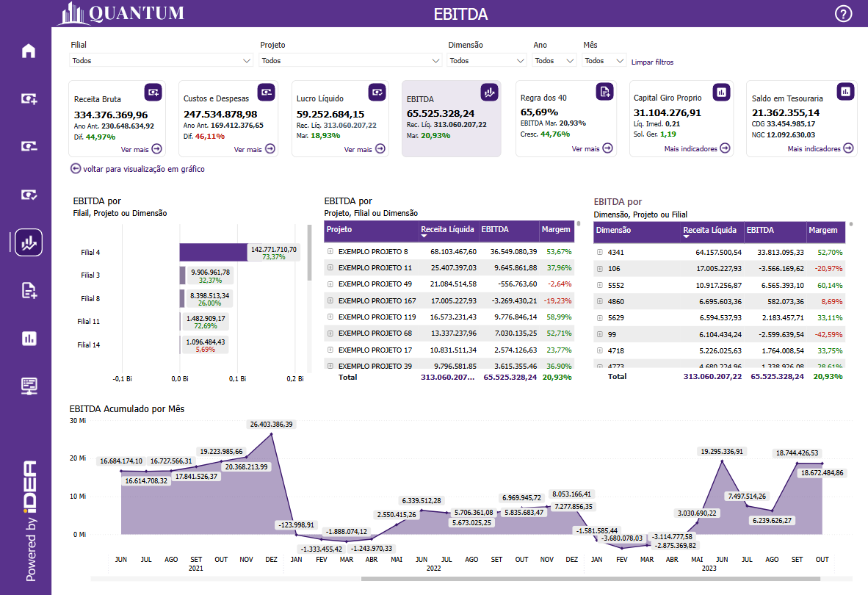Click the Filial 4 purple bar
This screenshot has width=868, height=595.
pyautogui.click(x=213, y=252)
